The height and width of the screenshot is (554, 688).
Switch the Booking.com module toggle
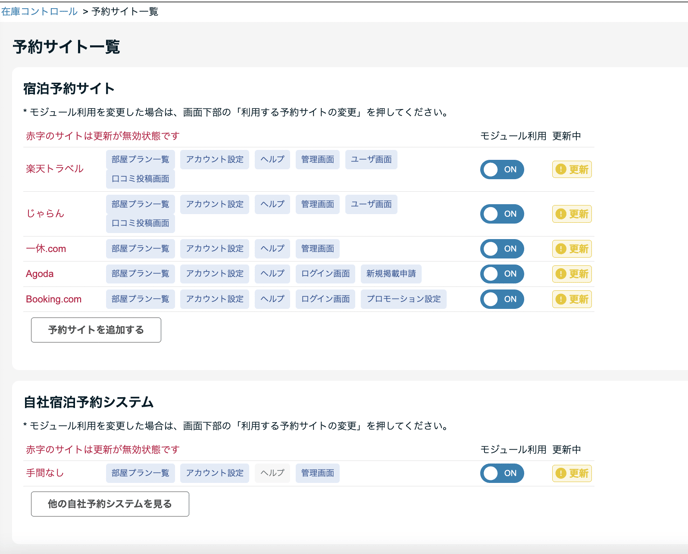click(501, 299)
